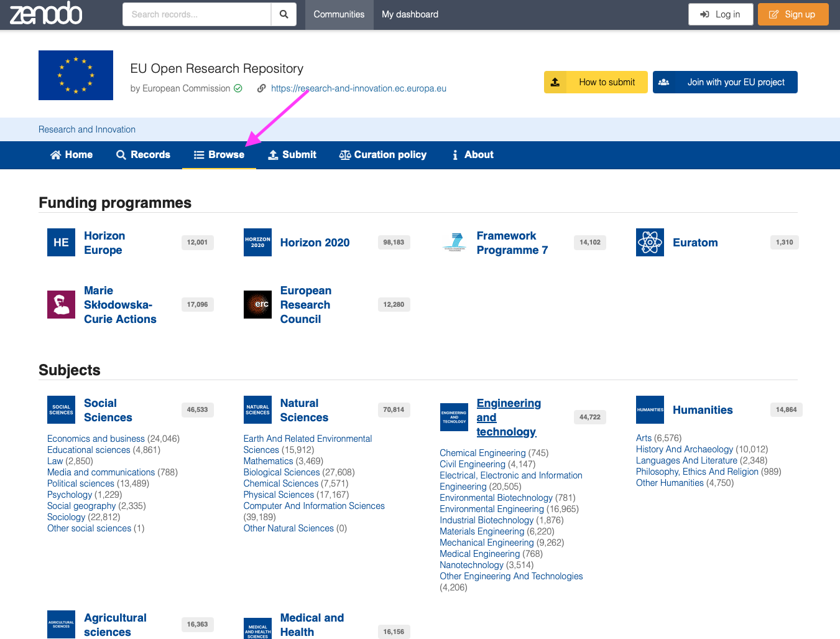840x639 pixels.
Task: Browse Physical Sciences records
Action: pyautogui.click(x=279, y=495)
